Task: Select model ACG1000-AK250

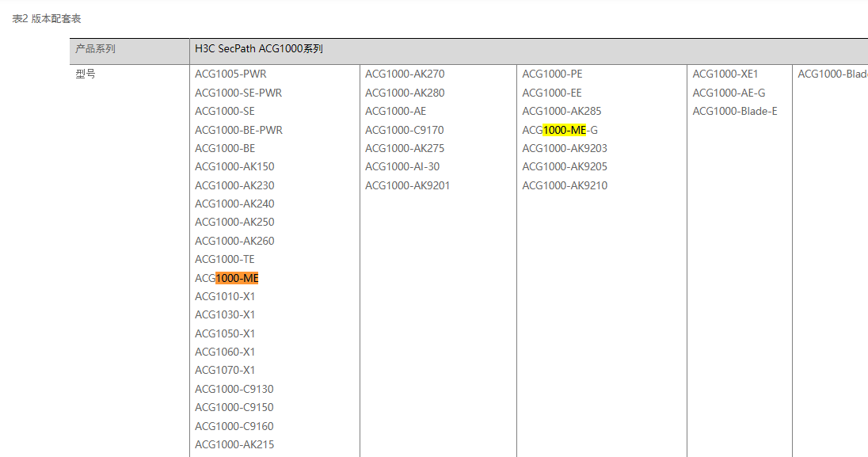Action: [234, 222]
